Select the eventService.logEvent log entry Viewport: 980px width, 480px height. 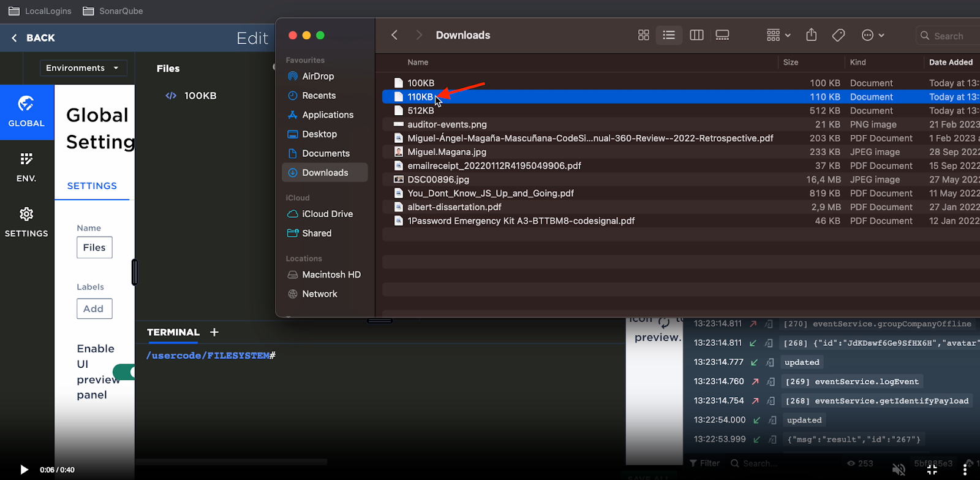(x=852, y=381)
